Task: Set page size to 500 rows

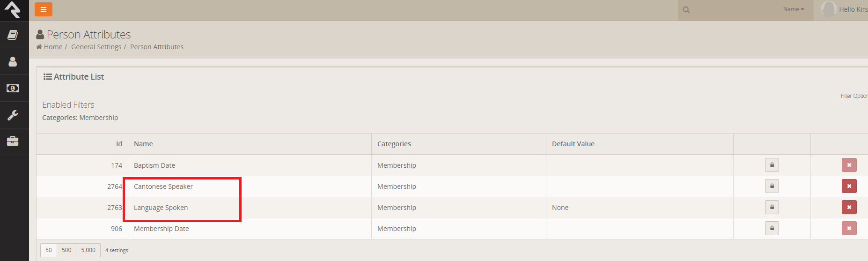Action: click(x=66, y=250)
